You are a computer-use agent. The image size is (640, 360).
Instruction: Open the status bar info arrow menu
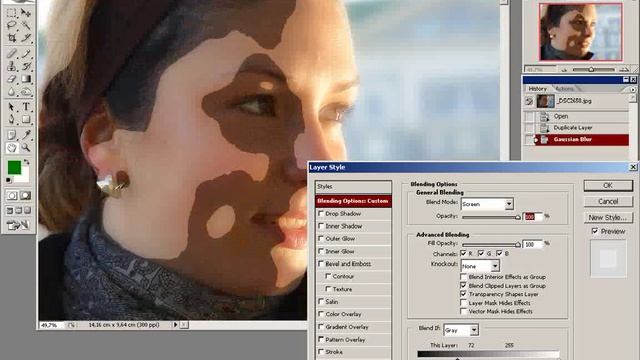(x=176, y=325)
